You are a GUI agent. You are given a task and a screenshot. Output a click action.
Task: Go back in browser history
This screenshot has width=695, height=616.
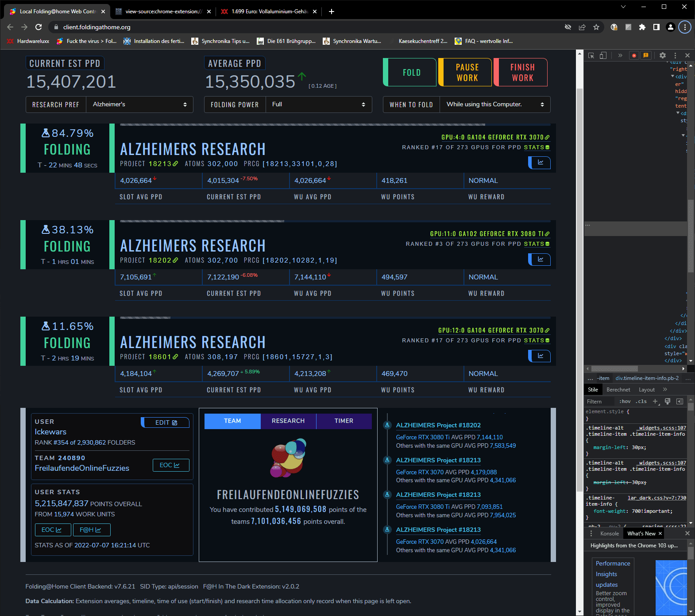pos(10,27)
